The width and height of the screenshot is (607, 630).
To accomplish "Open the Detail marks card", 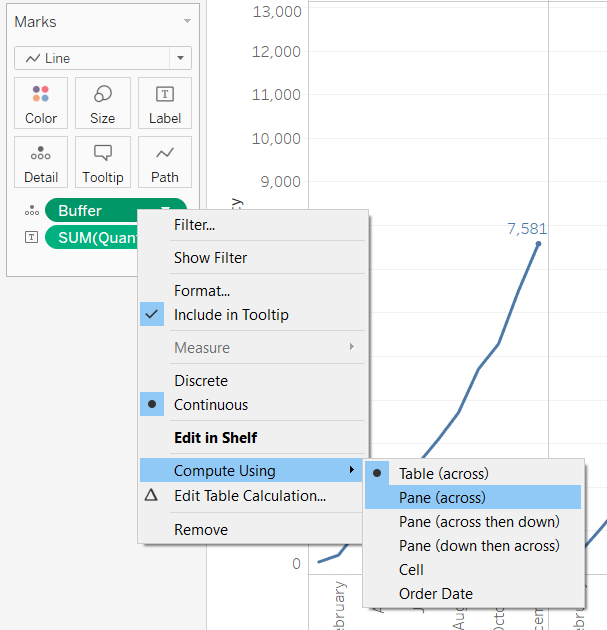I will click(41, 162).
